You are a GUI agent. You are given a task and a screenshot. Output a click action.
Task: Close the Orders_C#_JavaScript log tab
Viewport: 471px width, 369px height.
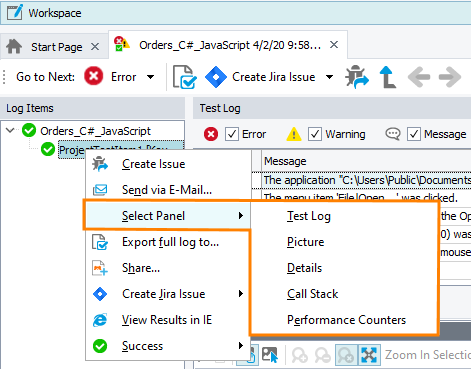334,45
